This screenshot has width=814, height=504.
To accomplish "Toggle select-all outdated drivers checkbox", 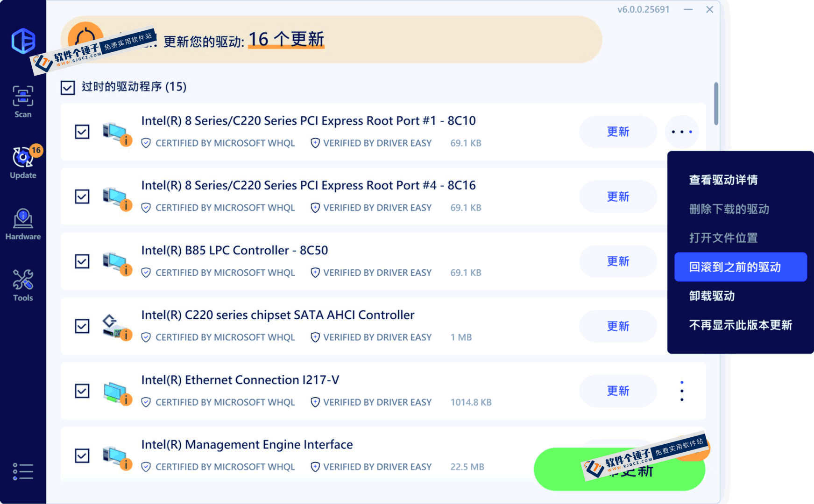I will pos(68,87).
